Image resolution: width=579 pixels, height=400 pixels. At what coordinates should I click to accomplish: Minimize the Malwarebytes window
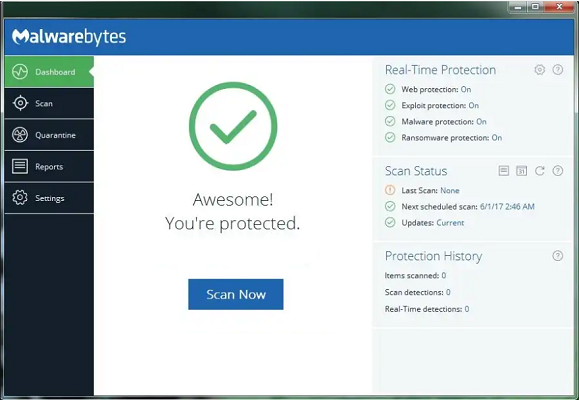click(518, 7)
